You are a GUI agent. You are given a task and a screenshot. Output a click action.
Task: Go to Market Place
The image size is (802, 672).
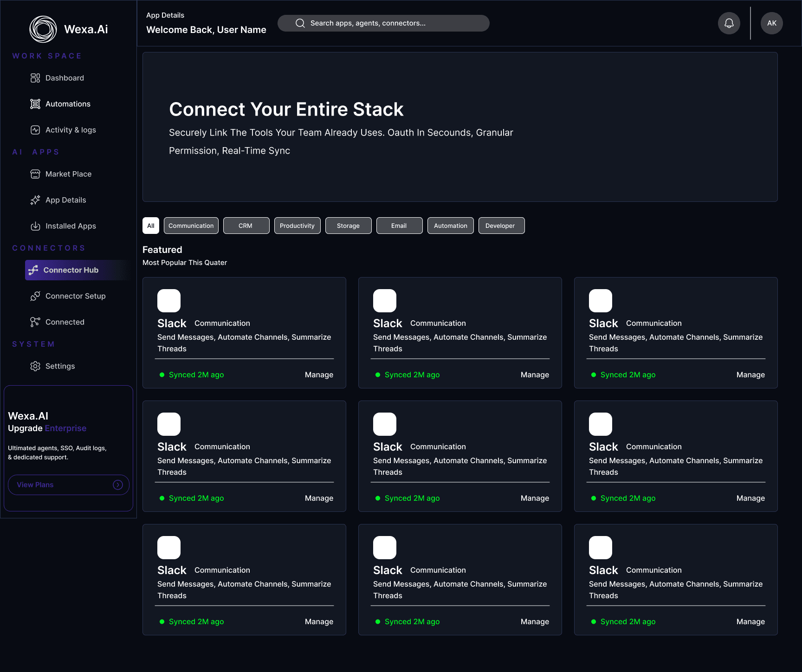[61, 174]
